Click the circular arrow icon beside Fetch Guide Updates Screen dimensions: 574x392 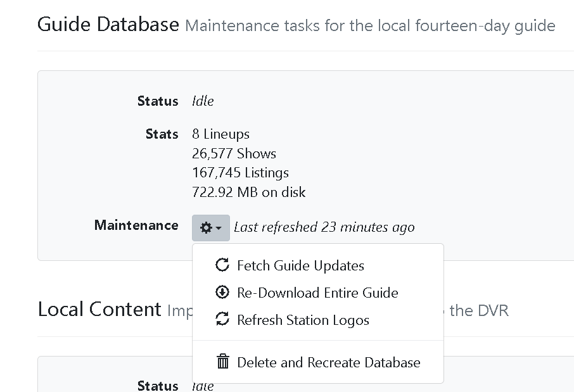(x=222, y=265)
